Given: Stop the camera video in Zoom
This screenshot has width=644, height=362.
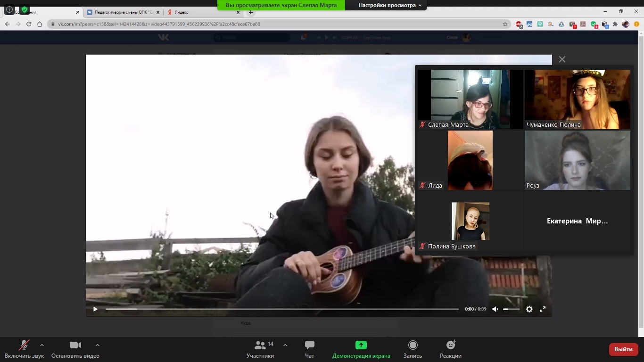Looking at the screenshot, I should [75, 349].
